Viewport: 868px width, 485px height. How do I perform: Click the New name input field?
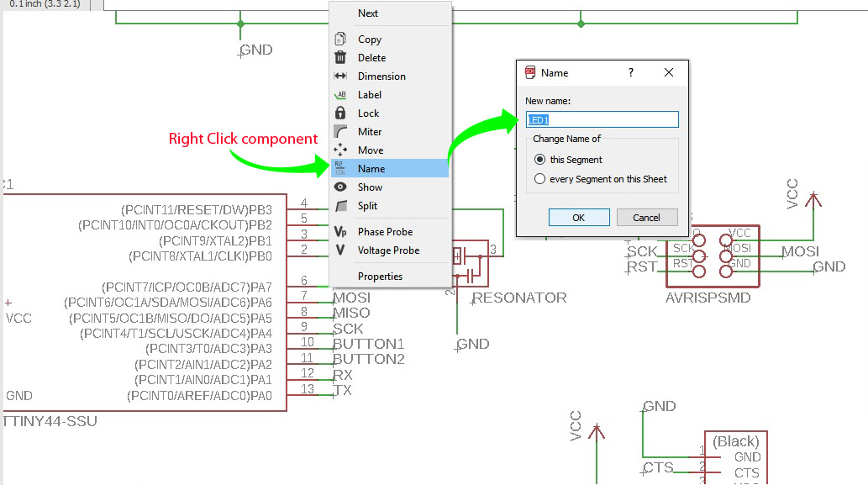602,119
